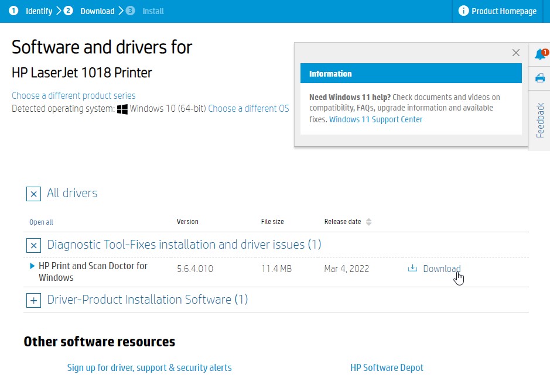This screenshot has height=392, width=550.
Task: Click the notification bell icon
Action: [540, 54]
